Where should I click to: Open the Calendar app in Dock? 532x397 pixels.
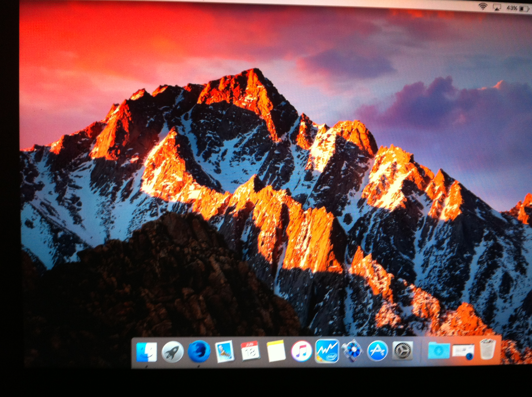click(250, 351)
